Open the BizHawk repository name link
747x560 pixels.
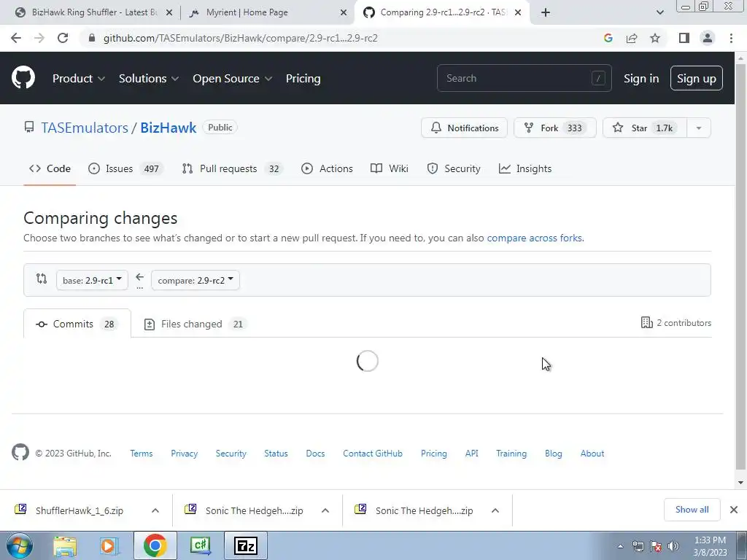169,128
